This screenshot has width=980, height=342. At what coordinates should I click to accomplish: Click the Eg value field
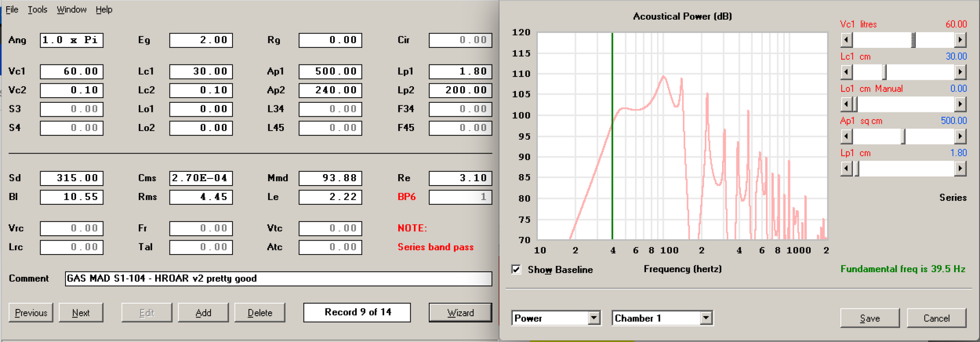201,40
